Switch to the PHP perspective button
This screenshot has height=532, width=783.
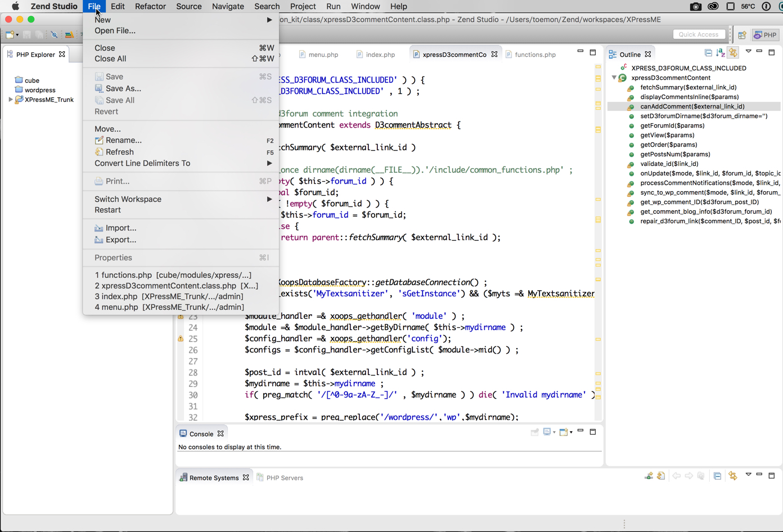pos(765,35)
